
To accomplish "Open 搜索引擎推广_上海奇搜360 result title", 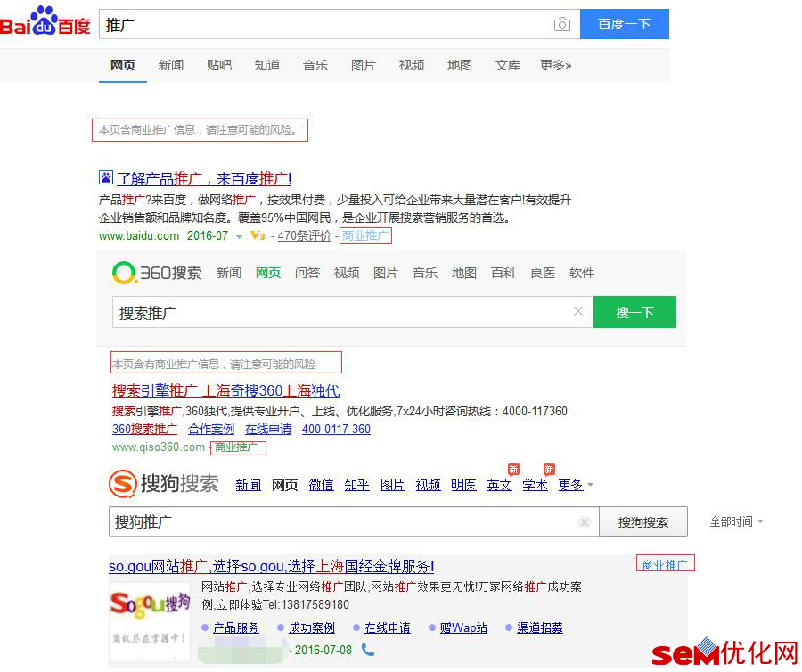I will (x=225, y=391).
